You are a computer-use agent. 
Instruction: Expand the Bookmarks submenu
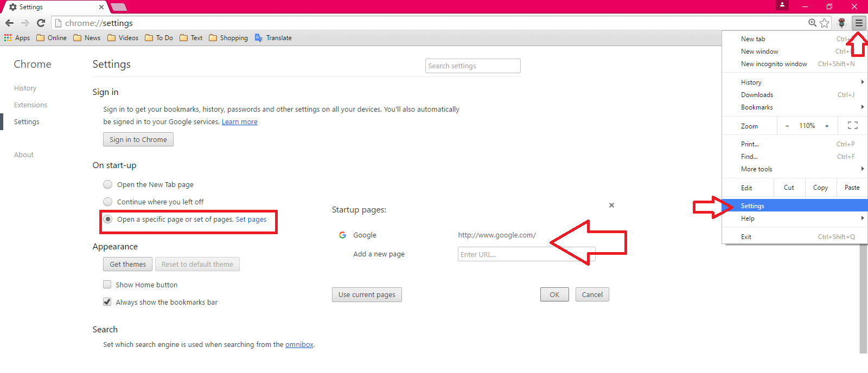pos(794,107)
